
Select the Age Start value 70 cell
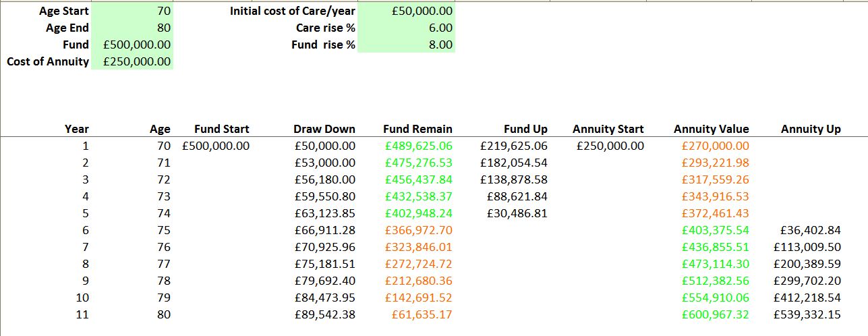[132, 11]
